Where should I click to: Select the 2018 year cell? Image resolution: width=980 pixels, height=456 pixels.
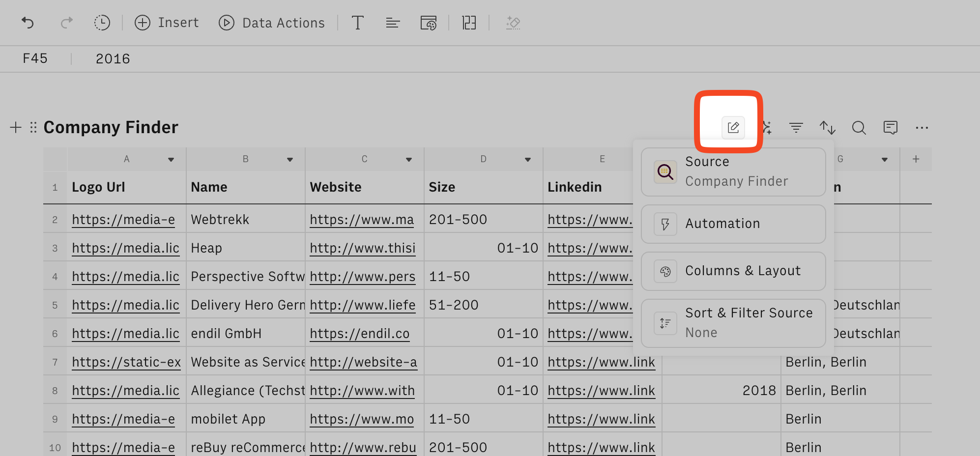pyautogui.click(x=721, y=391)
